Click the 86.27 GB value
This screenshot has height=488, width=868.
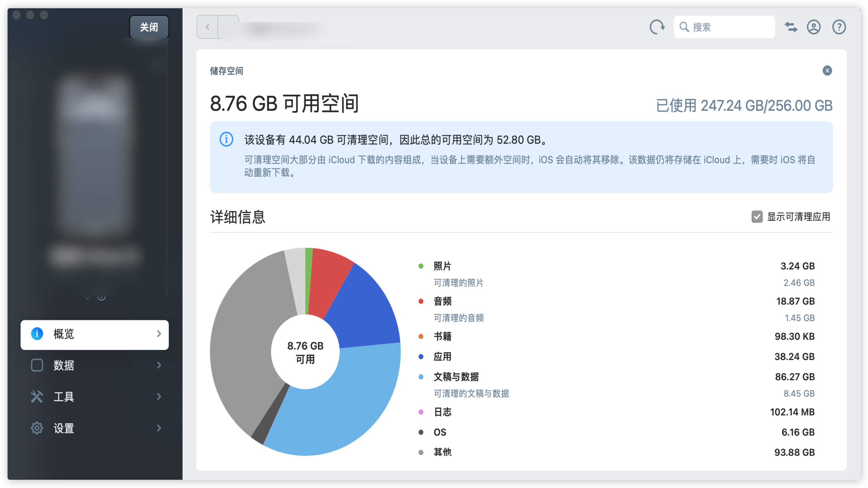click(795, 377)
